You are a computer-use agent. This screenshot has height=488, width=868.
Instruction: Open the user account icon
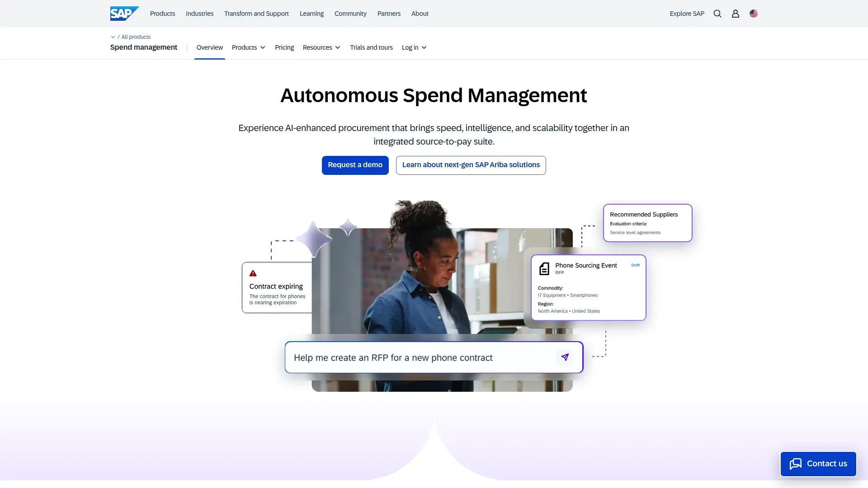click(x=736, y=14)
